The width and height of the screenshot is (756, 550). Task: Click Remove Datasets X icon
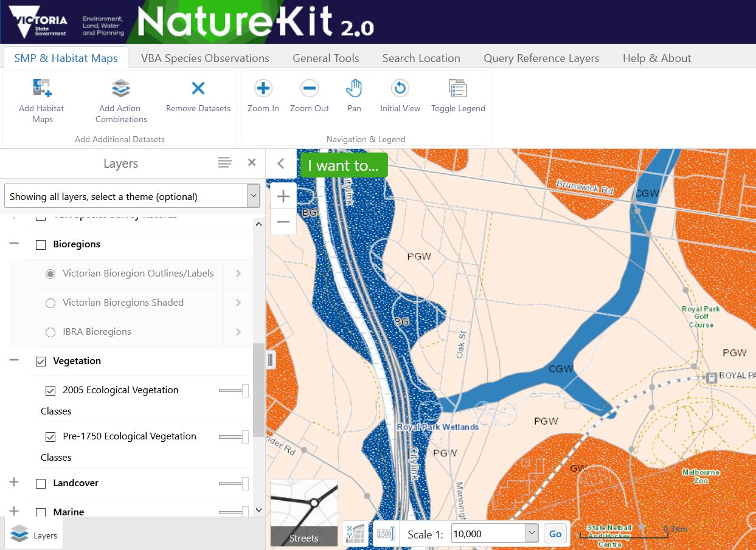tap(198, 88)
